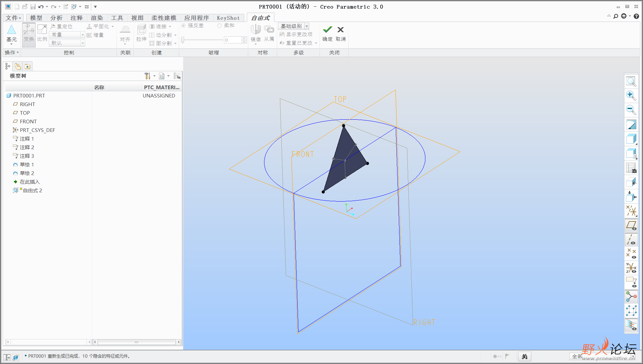The height and width of the screenshot is (364, 643).
Task: Switch to the 模型 tab
Action: tap(36, 18)
